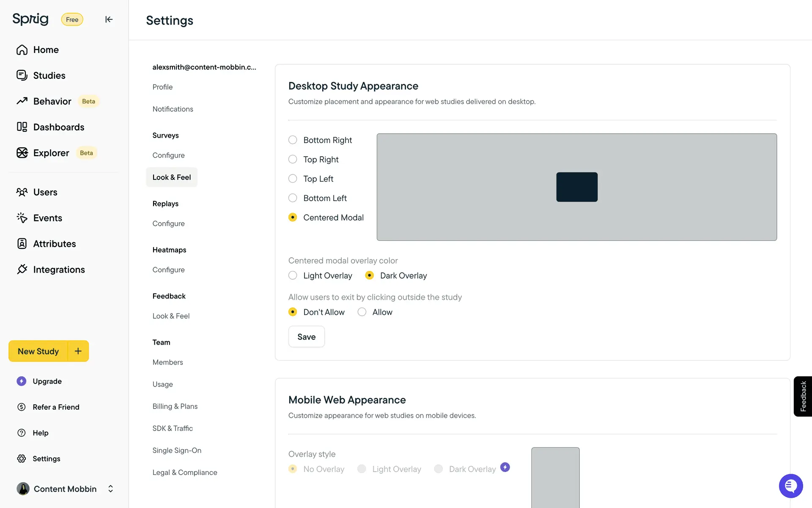Select the Bottom Right placement option

[293, 140]
